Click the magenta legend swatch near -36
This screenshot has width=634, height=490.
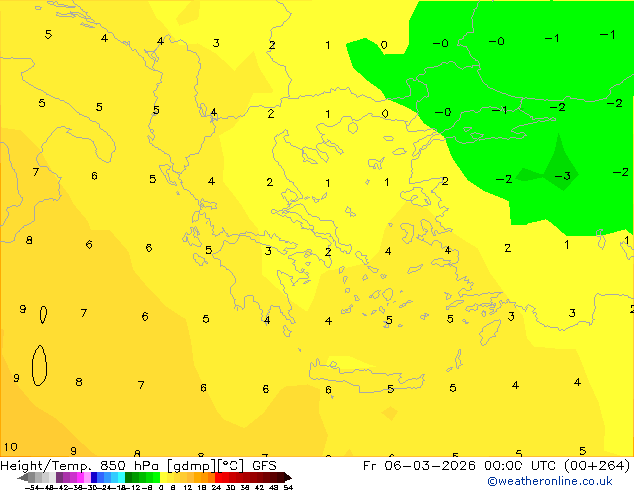click(x=80, y=477)
